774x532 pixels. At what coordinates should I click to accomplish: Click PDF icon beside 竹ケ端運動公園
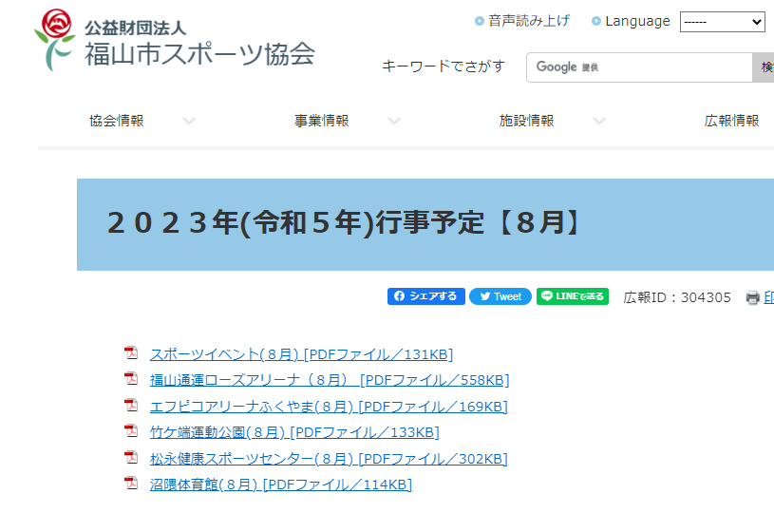[x=131, y=431]
